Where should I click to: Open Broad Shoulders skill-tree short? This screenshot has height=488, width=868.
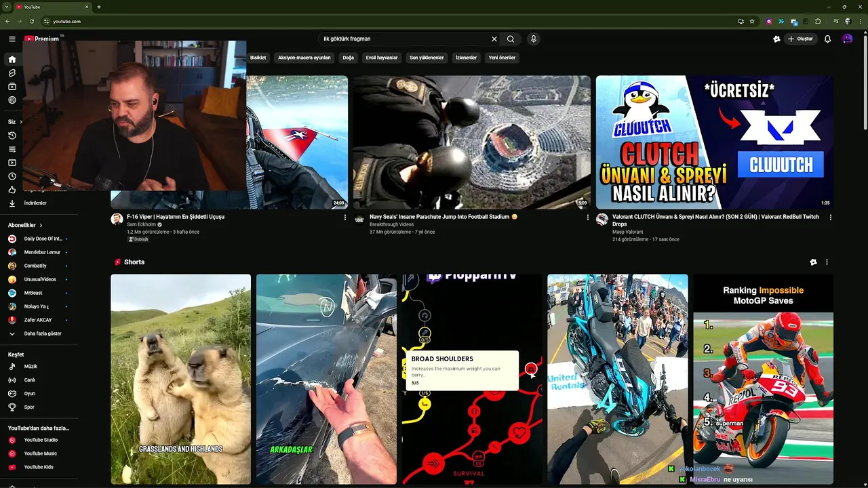pyautogui.click(x=472, y=379)
